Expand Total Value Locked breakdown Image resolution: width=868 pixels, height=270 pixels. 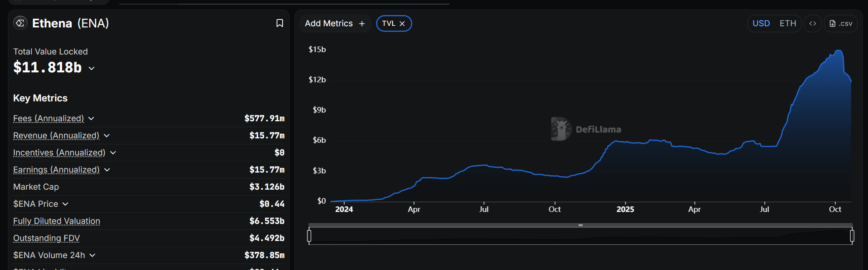pyautogui.click(x=92, y=68)
